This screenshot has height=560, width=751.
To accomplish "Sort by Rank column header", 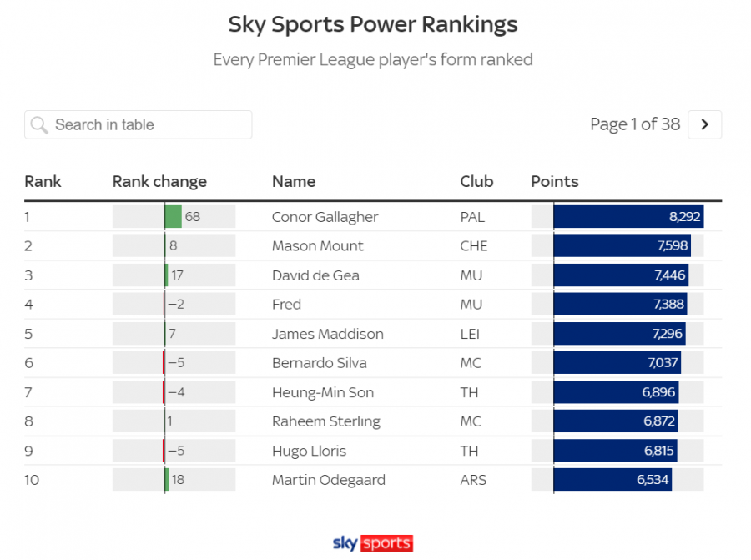I will 43,182.
